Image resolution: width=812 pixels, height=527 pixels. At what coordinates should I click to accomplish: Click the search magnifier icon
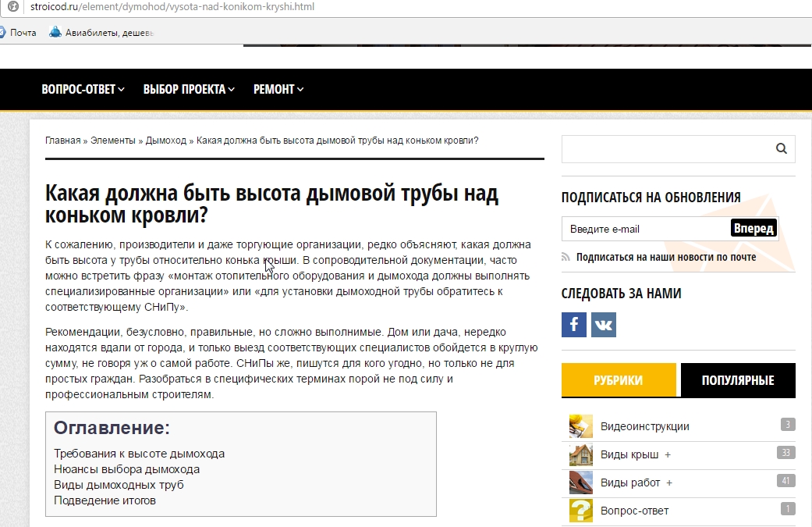pos(782,148)
